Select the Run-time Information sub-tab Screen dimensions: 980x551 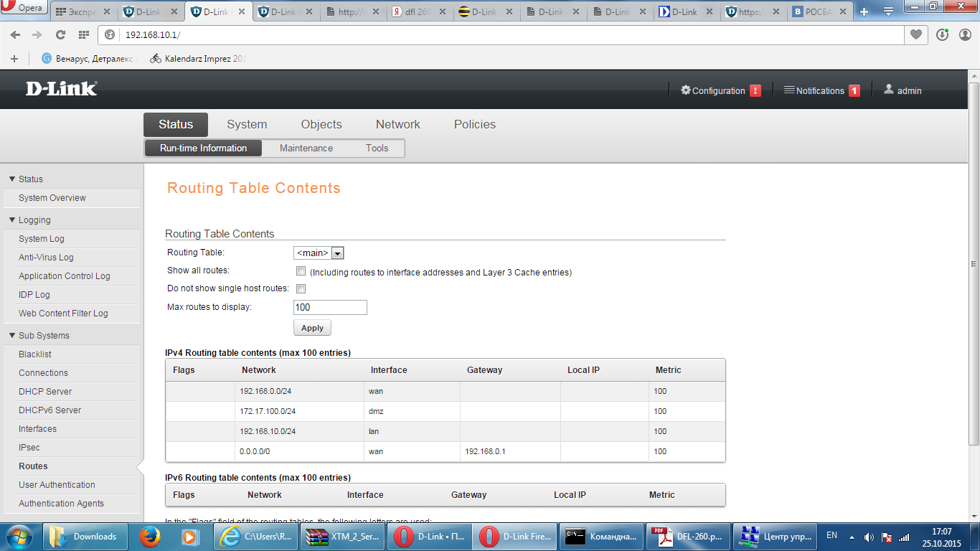pos(203,148)
